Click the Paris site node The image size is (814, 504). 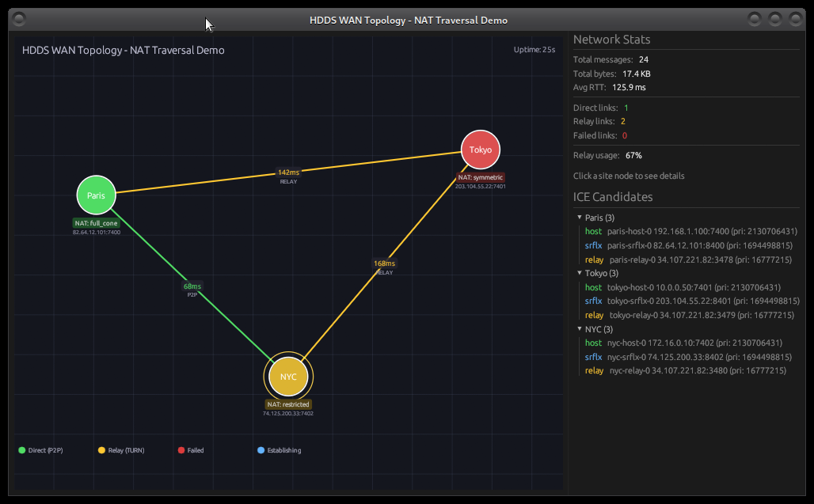96,195
